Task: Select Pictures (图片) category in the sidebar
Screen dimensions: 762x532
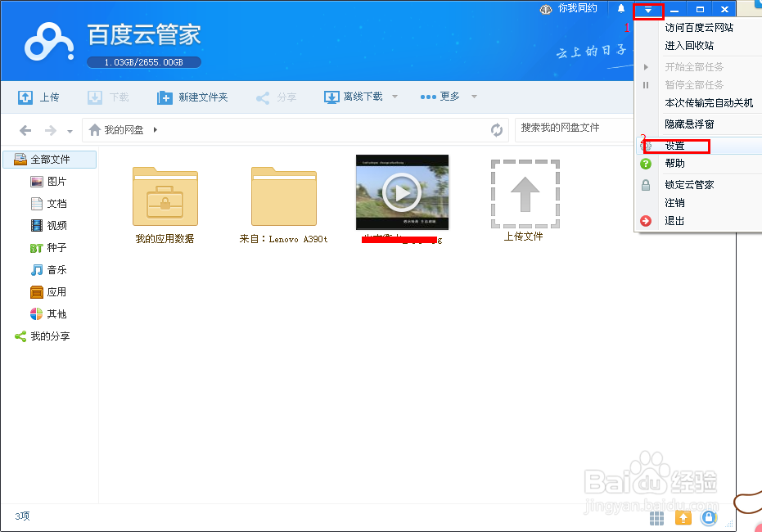Action: [48, 182]
